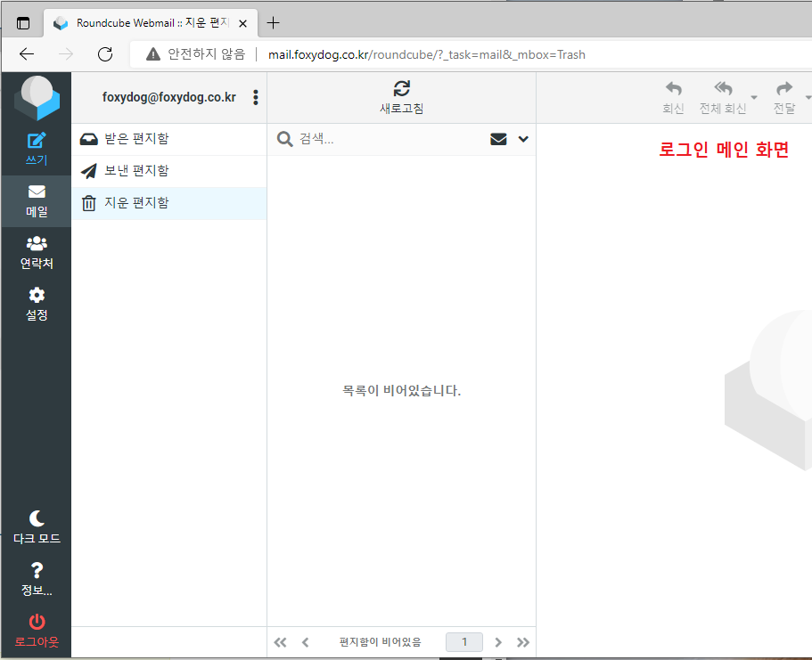Viewport: 812px width, 660px height.
Task: Go to the next message page
Action: [498, 642]
